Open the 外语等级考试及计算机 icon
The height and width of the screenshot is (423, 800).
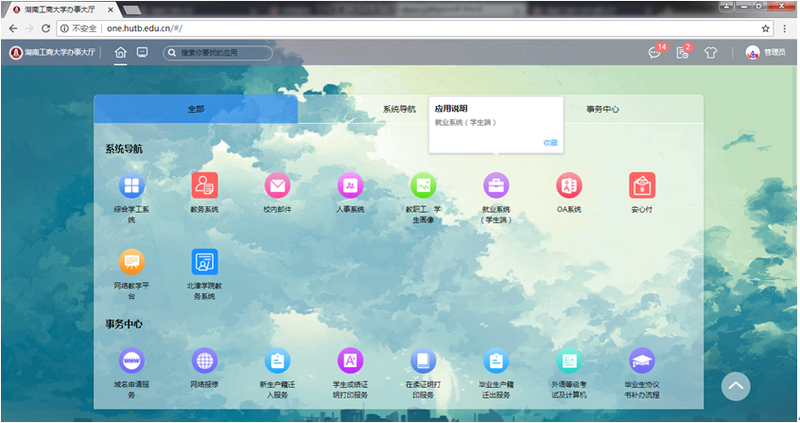coord(569,361)
